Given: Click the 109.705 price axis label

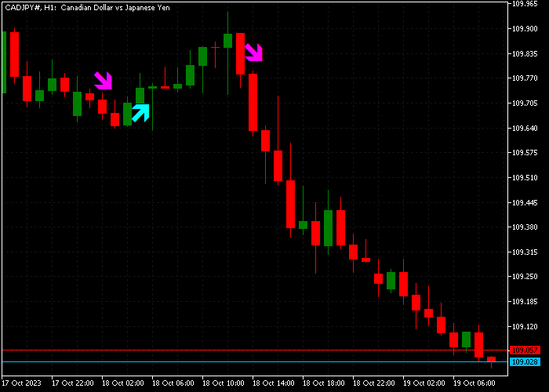Looking at the screenshot, I should [x=525, y=103].
